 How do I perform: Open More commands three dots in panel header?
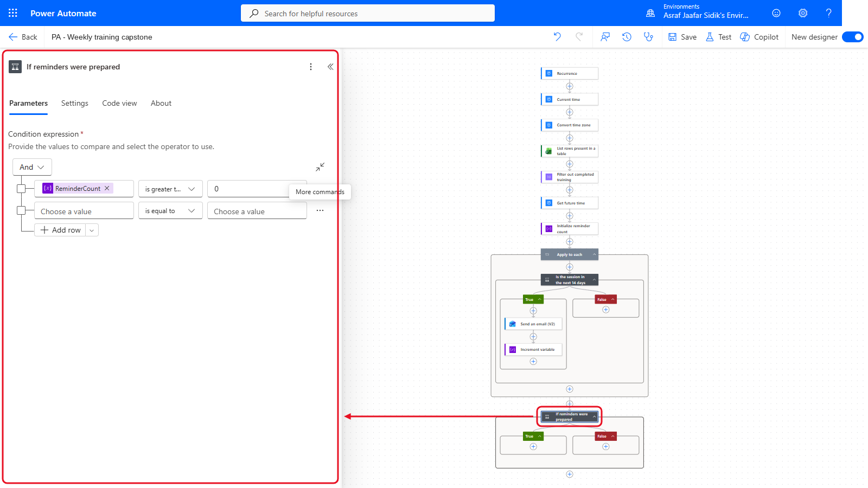[311, 67]
